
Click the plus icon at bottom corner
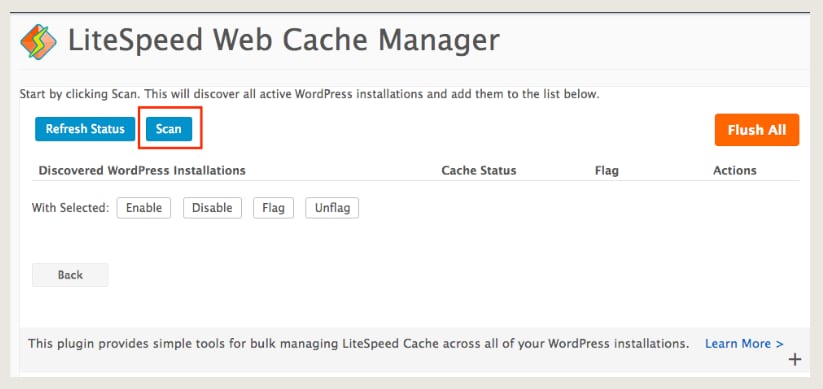point(795,360)
